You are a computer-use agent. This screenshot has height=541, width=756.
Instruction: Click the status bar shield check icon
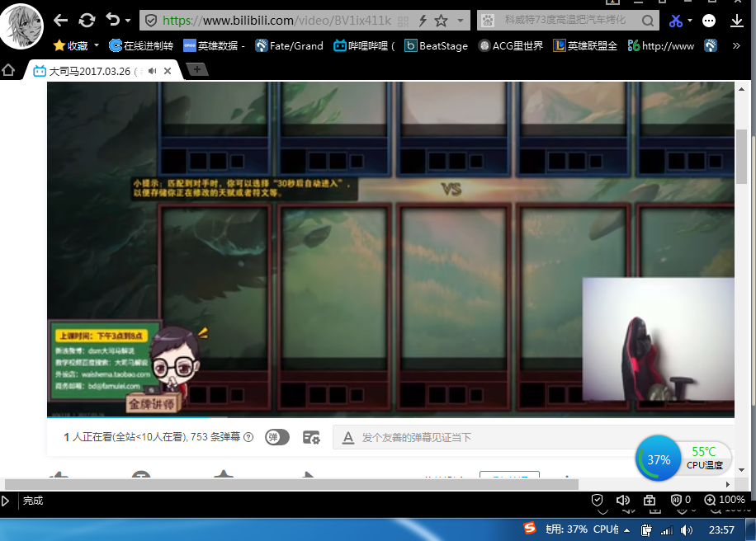click(x=597, y=500)
